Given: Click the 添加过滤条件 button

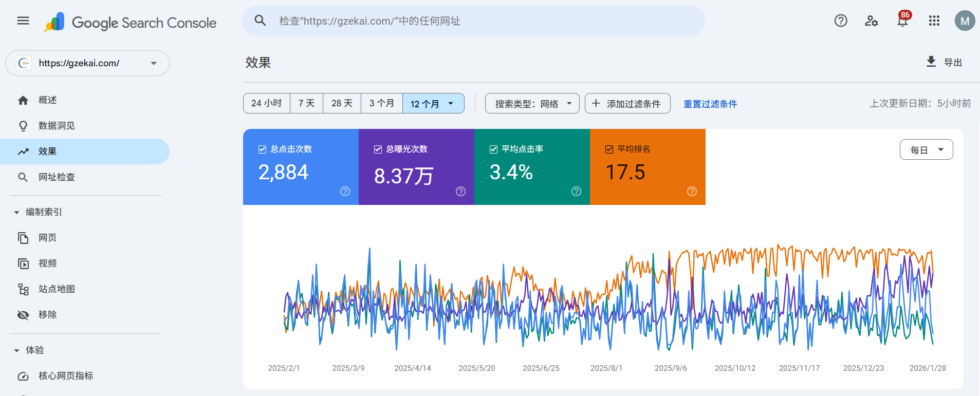Looking at the screenshot, I should pyautogui.click(x=627, y=104).
